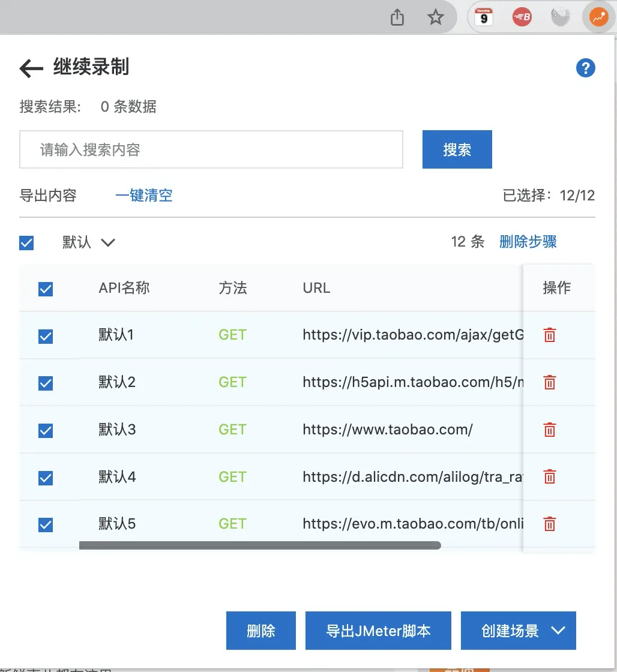
Task: Bookmark the page with the star icon
Action: pyautogui.click(x=436, y=17)
